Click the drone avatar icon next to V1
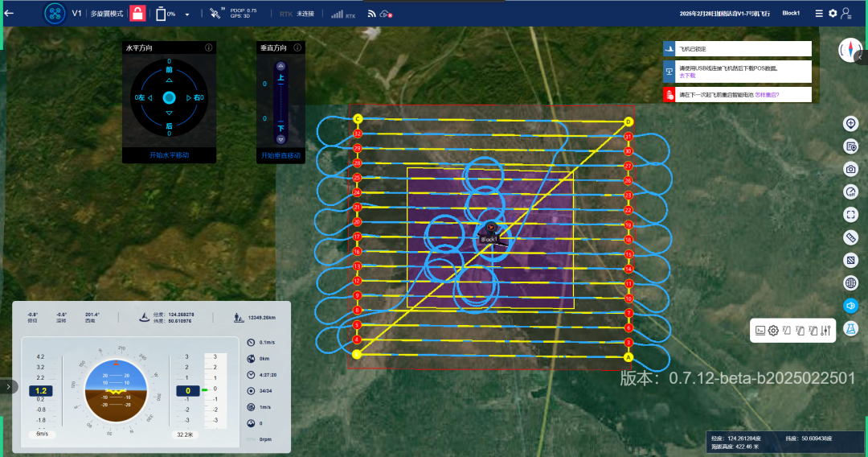Screen dimensions: 868x457 click(x=55, y=13)
